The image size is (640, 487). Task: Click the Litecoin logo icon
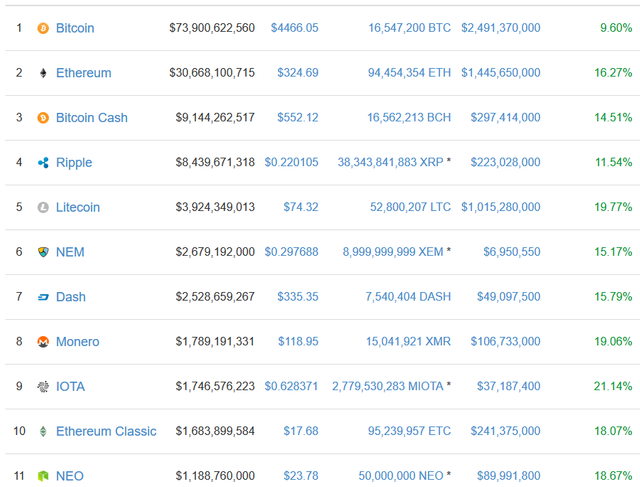click(43, 207)
